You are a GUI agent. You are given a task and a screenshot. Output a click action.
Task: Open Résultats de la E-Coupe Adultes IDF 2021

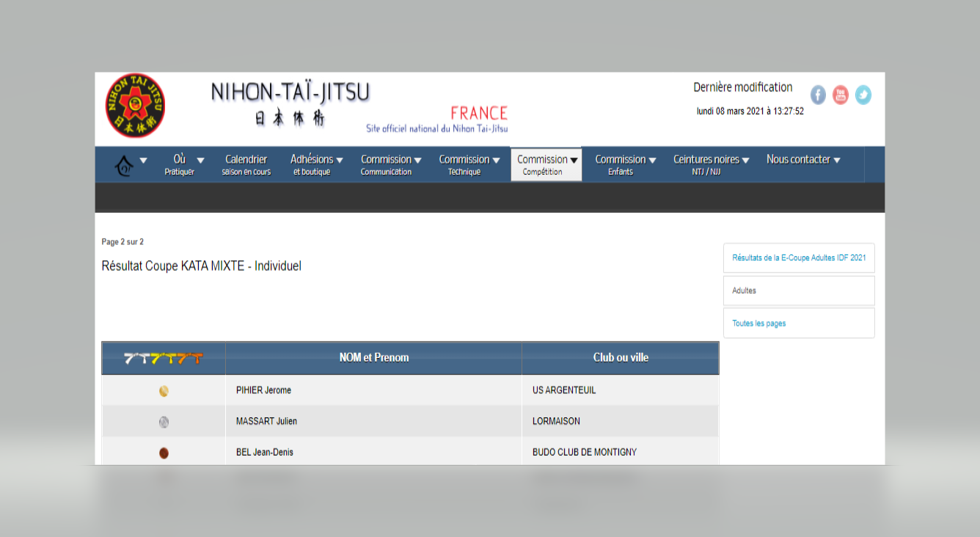(x=799, y=258)
